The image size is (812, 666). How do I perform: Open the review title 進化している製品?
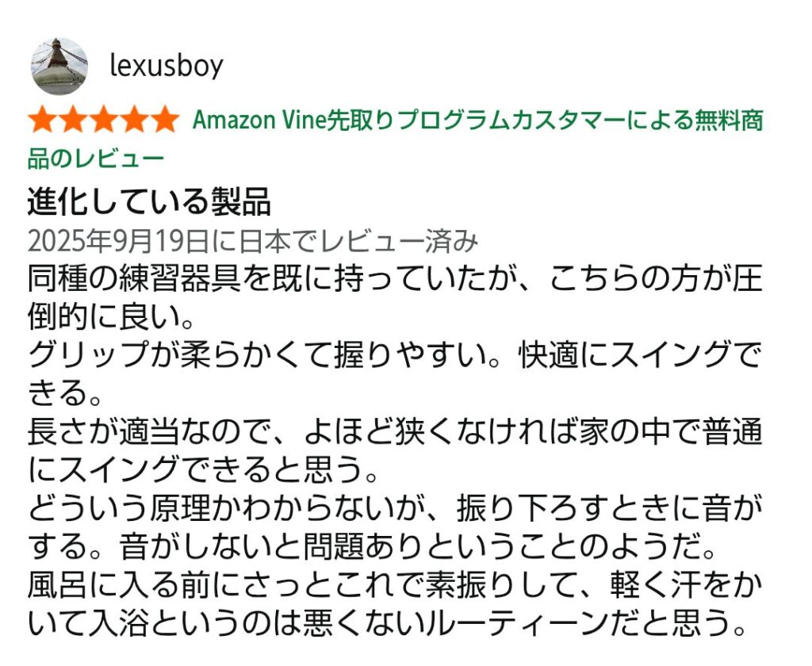[x=149, y=202]
